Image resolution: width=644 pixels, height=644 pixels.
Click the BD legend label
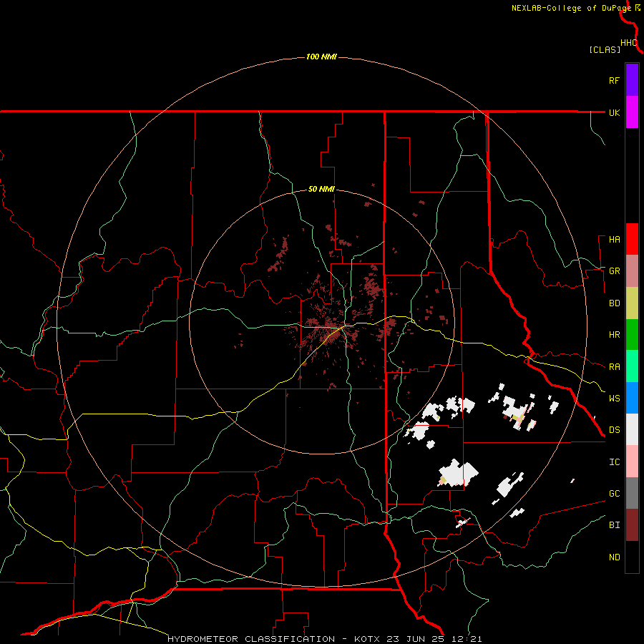pos(614,303)
